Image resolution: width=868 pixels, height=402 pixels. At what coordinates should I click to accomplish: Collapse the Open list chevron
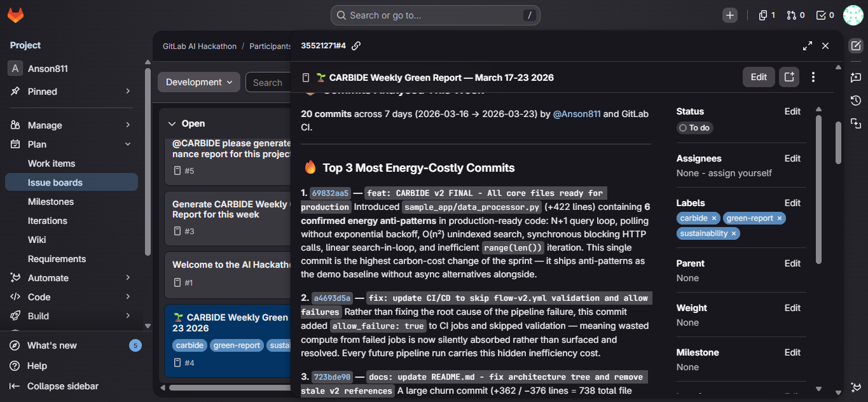click(172, 123)
